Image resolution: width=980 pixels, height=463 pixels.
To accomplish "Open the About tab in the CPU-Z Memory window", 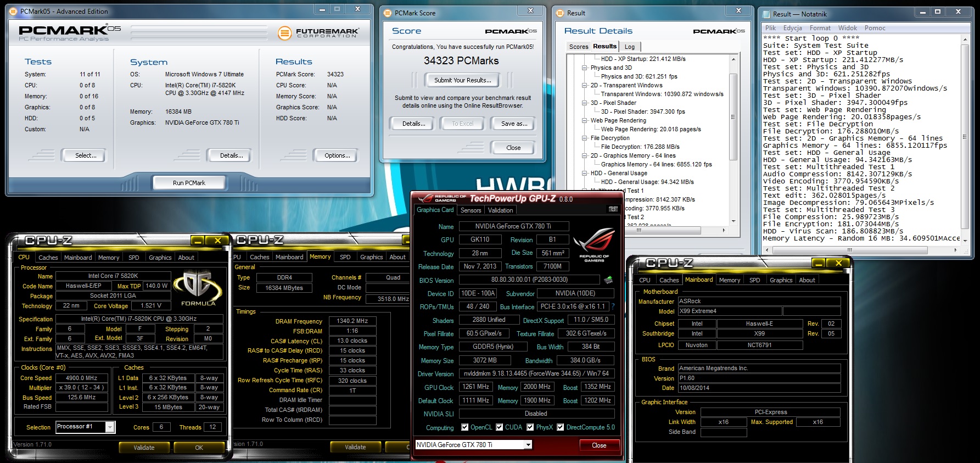I will pos(397,257).
